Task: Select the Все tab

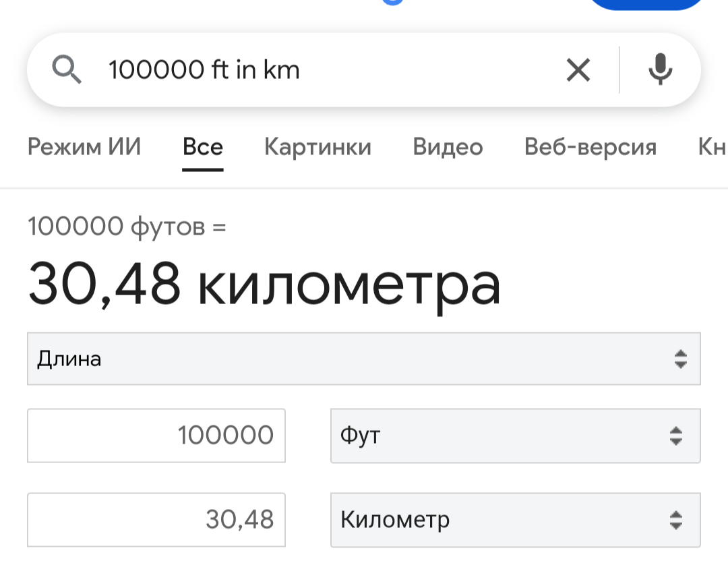Action: (203, 147)
